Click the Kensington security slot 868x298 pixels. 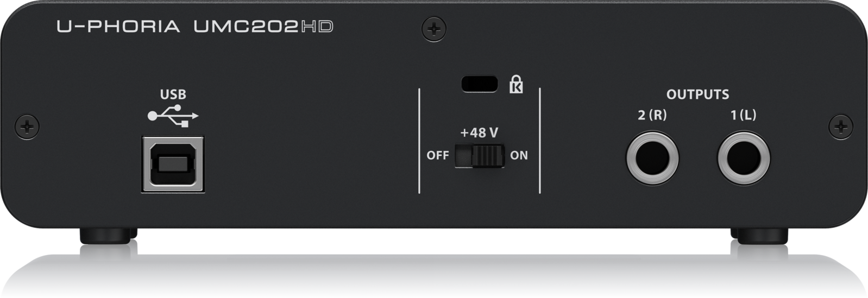pos(479,84)
